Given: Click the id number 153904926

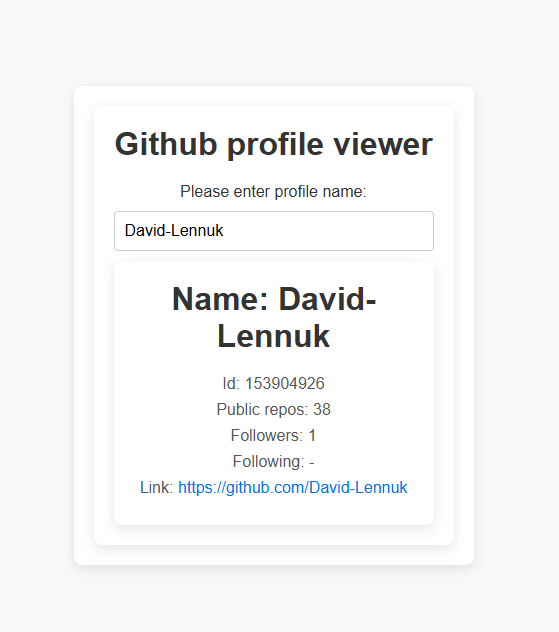Looking at the screenshot, I should point(285,383).
